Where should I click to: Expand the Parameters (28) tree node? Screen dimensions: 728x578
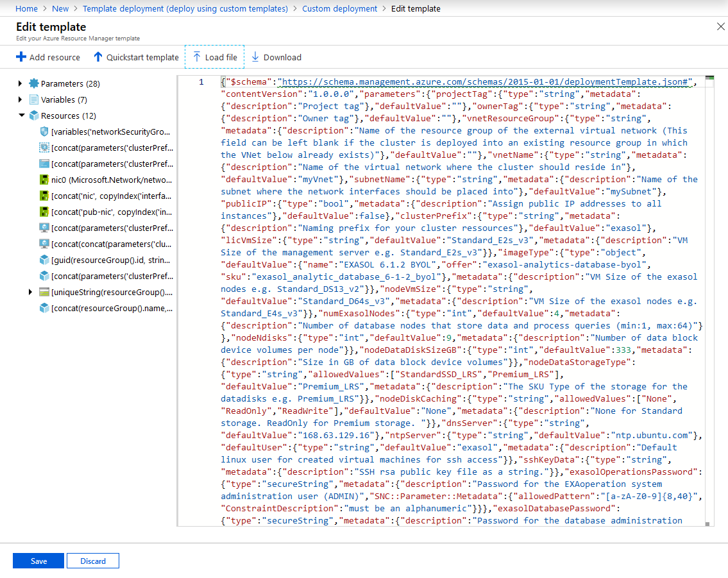coord(21,83)
